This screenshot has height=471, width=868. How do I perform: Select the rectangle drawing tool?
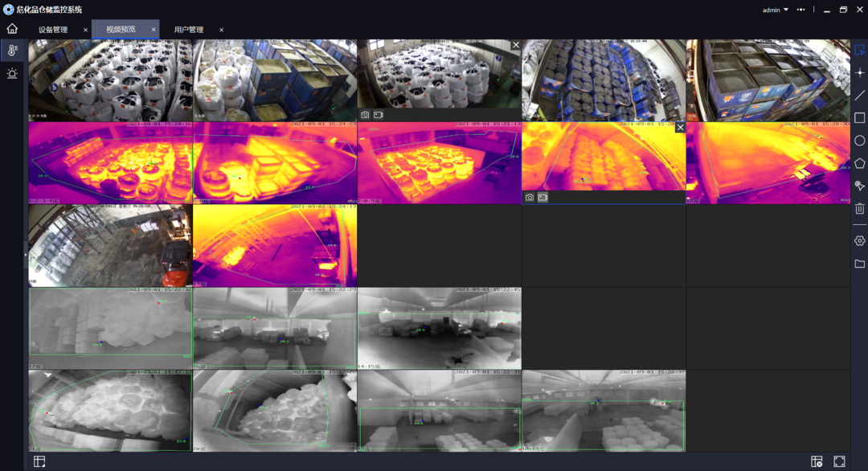(x=859, y=117)
